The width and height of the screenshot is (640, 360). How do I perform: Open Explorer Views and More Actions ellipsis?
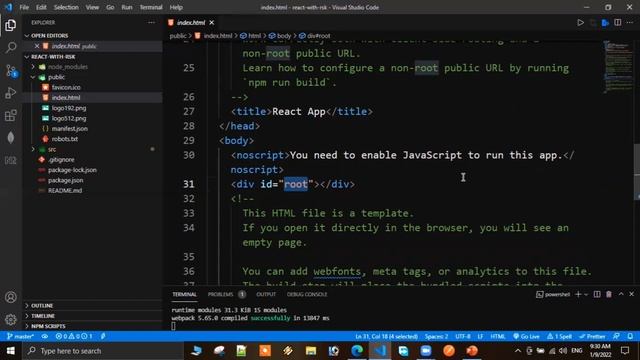tap(151, 22)
